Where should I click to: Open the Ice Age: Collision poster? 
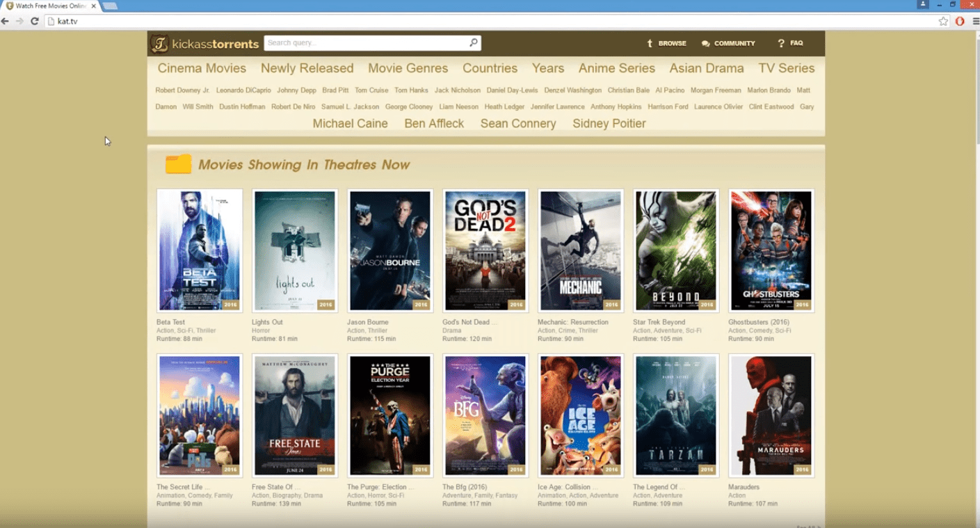(x=580, y=415)
